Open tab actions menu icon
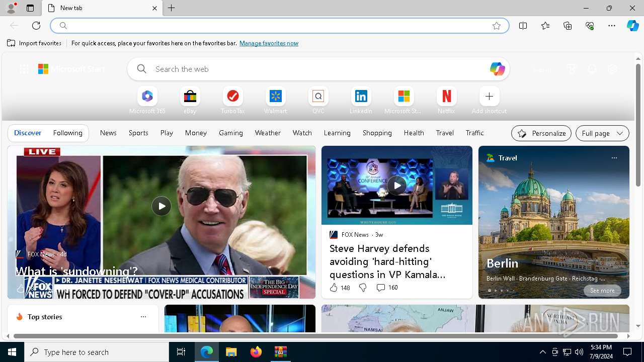Image resolution: width=644 pixels, height=362 pixels. point(30,8)
